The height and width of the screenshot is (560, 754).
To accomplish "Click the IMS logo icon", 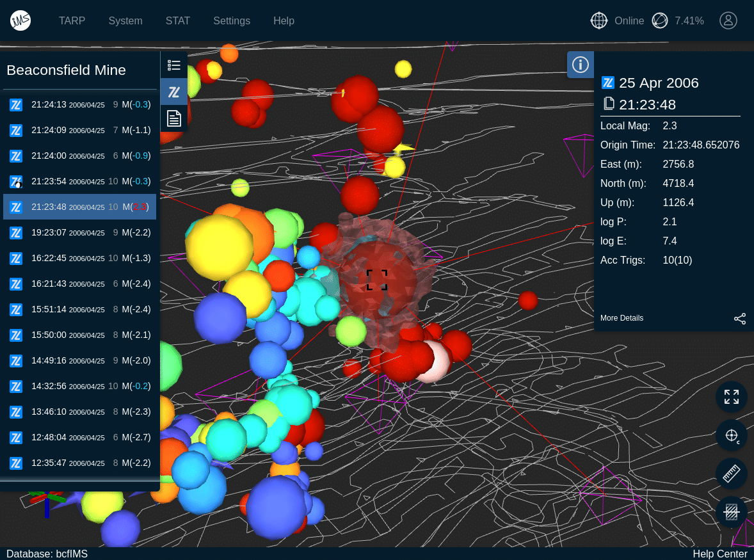I will coord(20,20).
